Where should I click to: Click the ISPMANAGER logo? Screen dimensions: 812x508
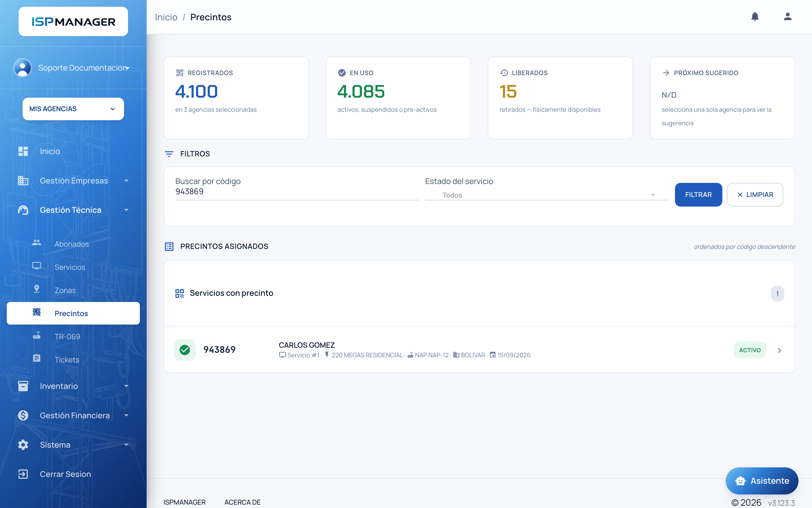[73, 21]
